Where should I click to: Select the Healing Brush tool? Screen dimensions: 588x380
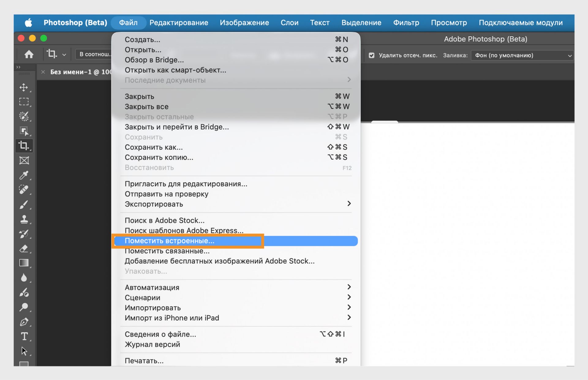tap(24, 190)
